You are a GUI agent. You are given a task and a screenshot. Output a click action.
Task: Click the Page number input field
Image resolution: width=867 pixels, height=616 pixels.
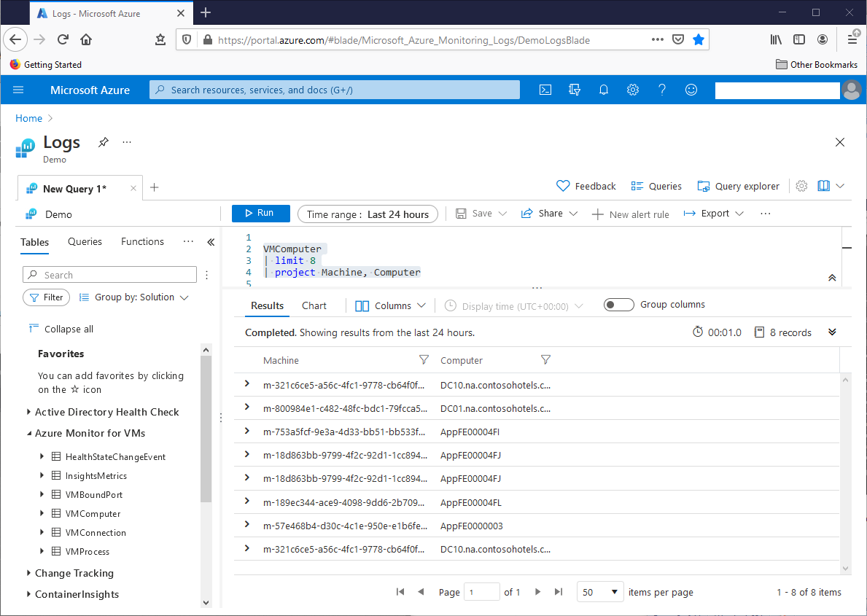481,592
